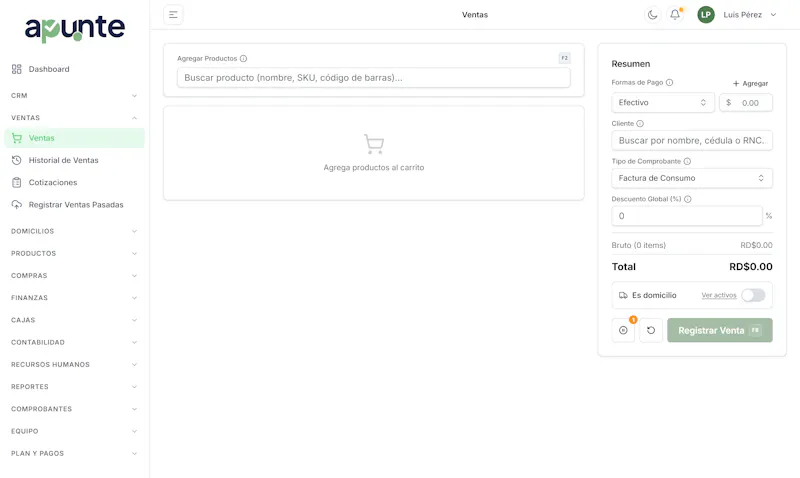The image size is (800, 478).
Task: Toggle the sidebar collapse button
Action: tap(173, 15)
